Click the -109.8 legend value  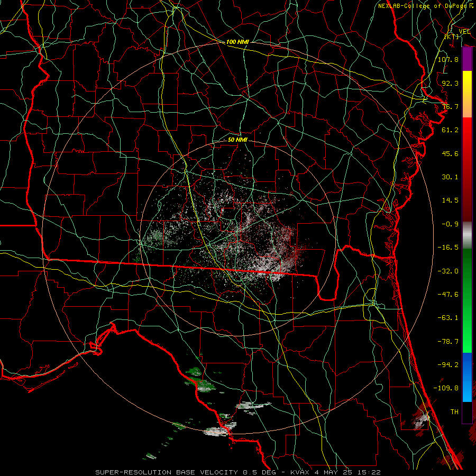point(446,388)
